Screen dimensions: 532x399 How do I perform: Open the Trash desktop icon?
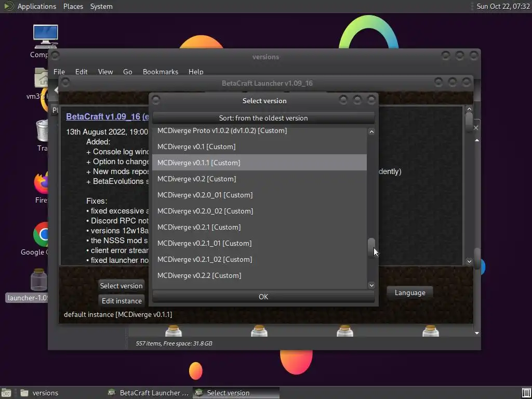point(43,130)
